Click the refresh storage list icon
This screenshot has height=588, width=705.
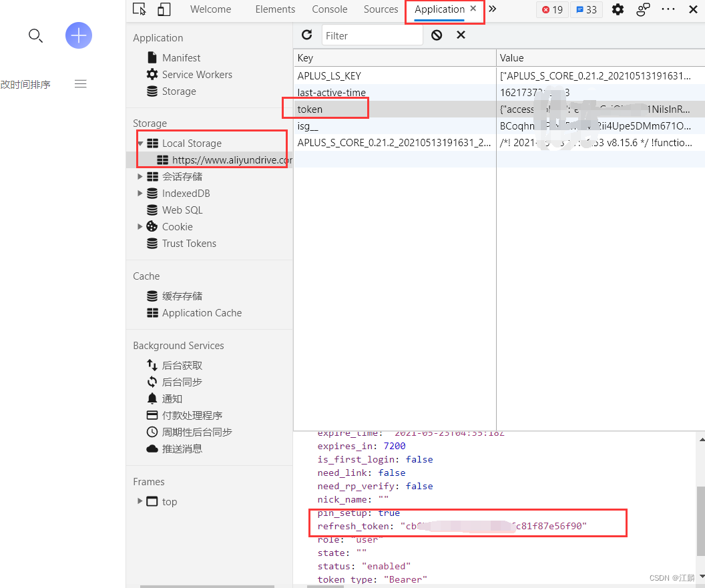pos(306,35)
